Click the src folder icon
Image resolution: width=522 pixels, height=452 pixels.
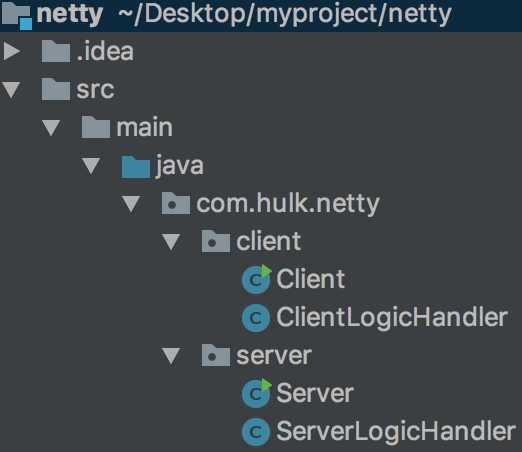56,89
